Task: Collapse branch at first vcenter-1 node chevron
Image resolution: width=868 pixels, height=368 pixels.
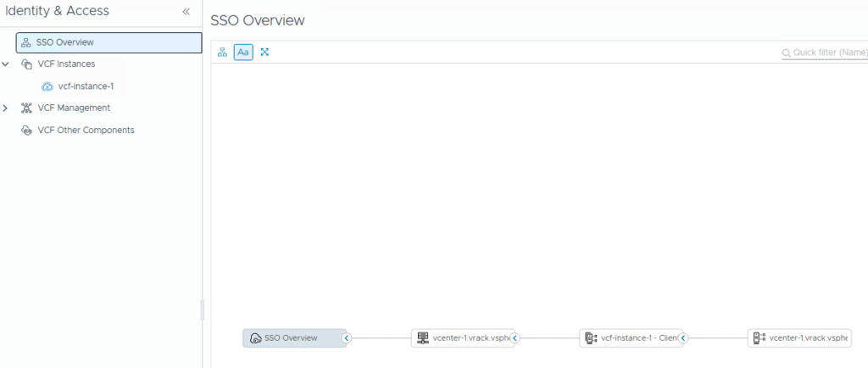Action: click(515, 338)
